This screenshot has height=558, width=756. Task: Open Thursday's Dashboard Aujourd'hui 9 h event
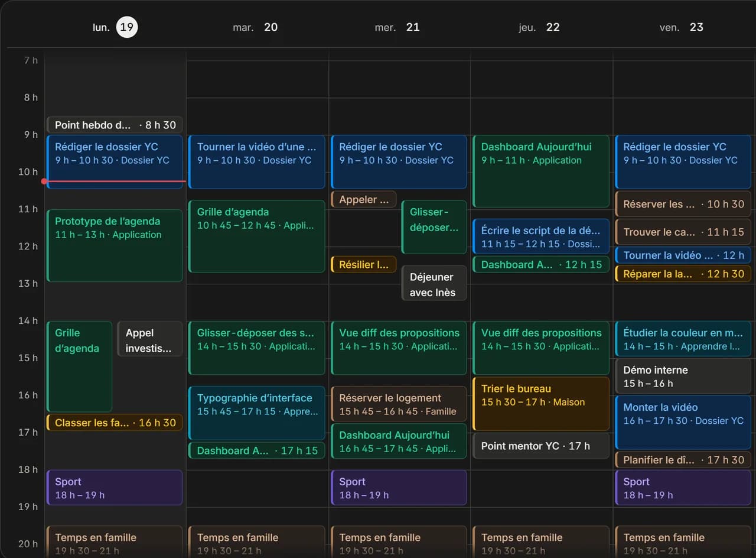click(x=540, y=171)
